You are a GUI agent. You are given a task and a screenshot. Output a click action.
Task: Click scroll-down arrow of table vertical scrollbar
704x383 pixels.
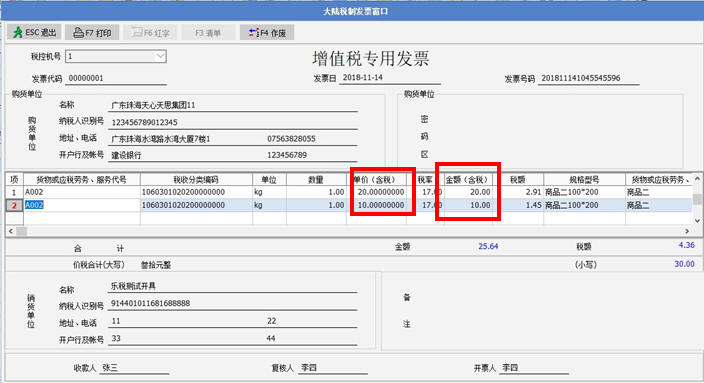click(697, 220)
